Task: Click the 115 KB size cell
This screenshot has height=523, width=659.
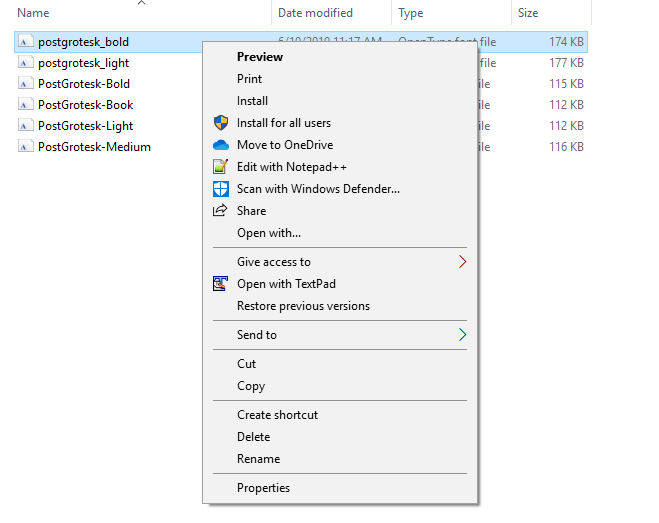Action: tap(566, 84)
